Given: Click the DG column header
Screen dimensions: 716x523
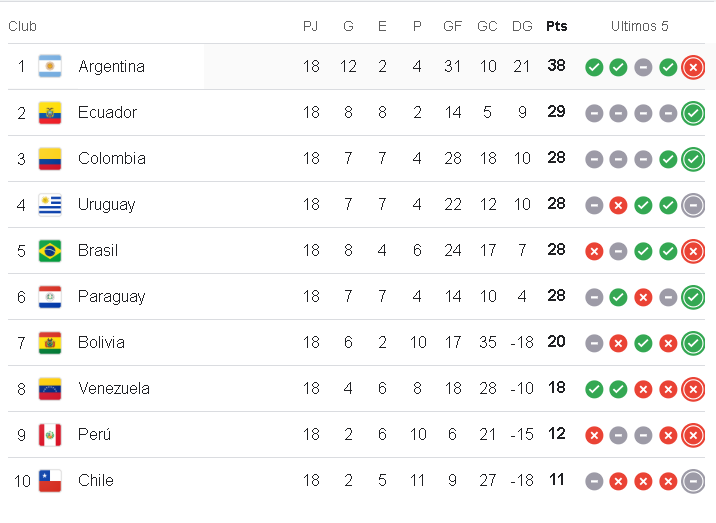Looking at the screenshot, I should [521, 26].
